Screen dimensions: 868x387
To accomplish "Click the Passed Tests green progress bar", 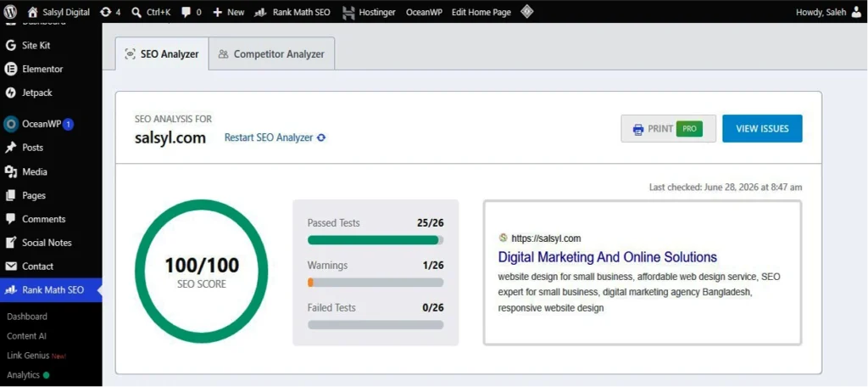I will coord(376,240).
